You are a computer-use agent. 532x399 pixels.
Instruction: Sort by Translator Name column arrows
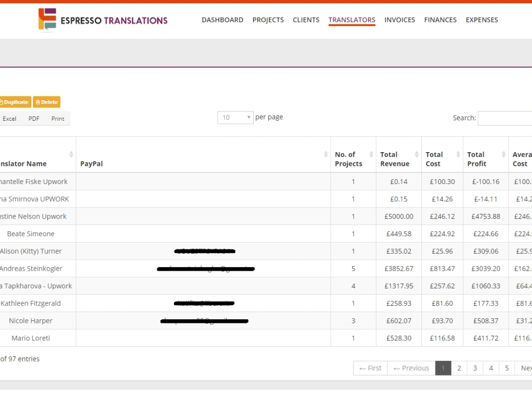[x=71, y=155]
